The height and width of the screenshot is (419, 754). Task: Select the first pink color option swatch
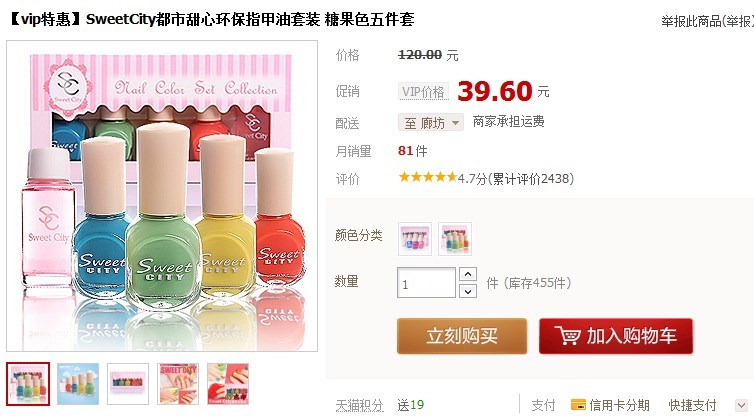pos(415,239)
